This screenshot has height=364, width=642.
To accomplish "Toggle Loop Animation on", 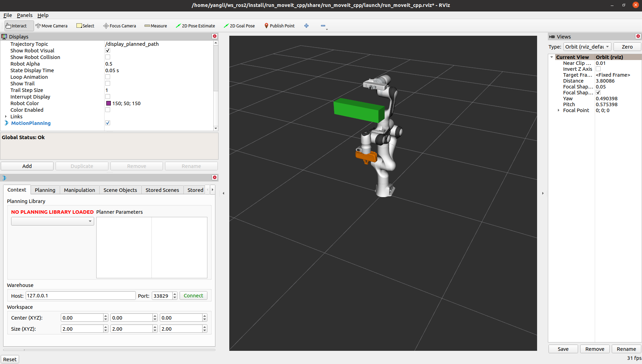I will (108, 77).
